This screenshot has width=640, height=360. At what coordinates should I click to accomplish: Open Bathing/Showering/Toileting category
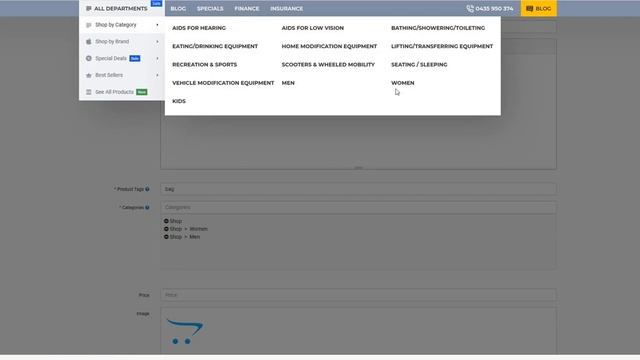pos(438,28)
